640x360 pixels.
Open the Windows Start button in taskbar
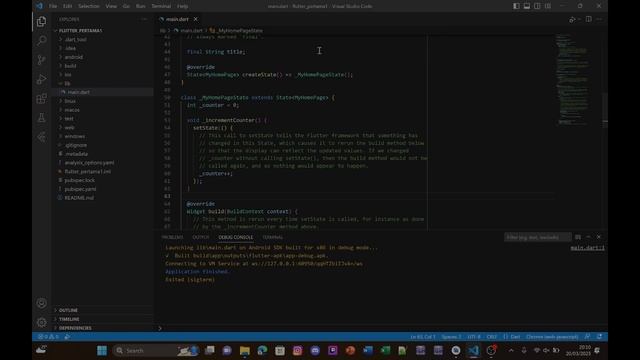(x=102, y=350)
